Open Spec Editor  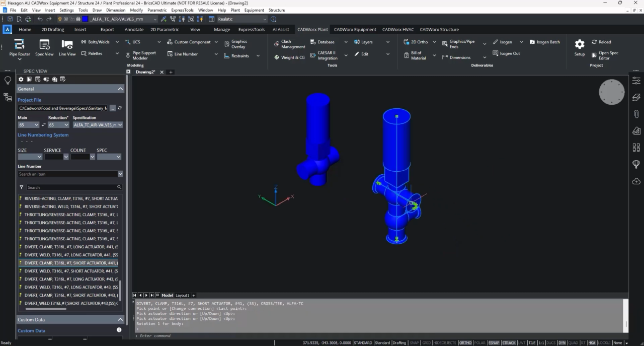(x=605, y=55)
